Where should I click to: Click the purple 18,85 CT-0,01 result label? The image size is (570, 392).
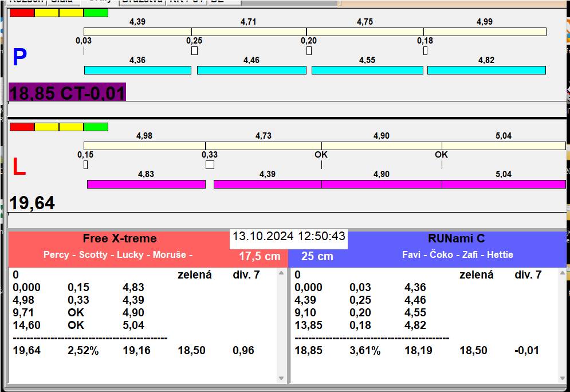(67, 92)
